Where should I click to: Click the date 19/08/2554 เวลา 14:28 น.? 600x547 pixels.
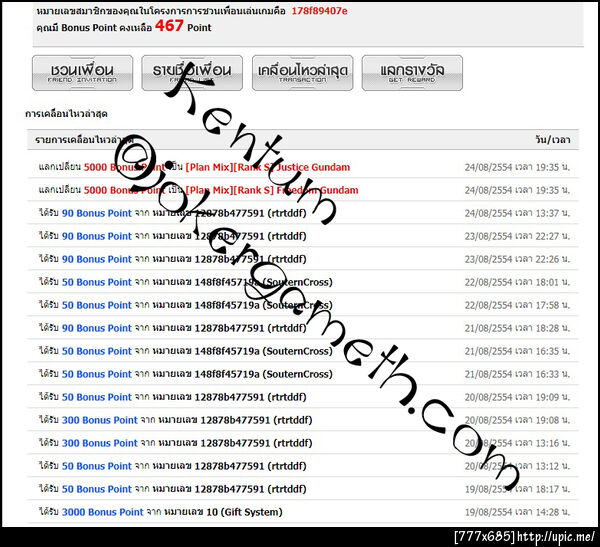point(517,512)
